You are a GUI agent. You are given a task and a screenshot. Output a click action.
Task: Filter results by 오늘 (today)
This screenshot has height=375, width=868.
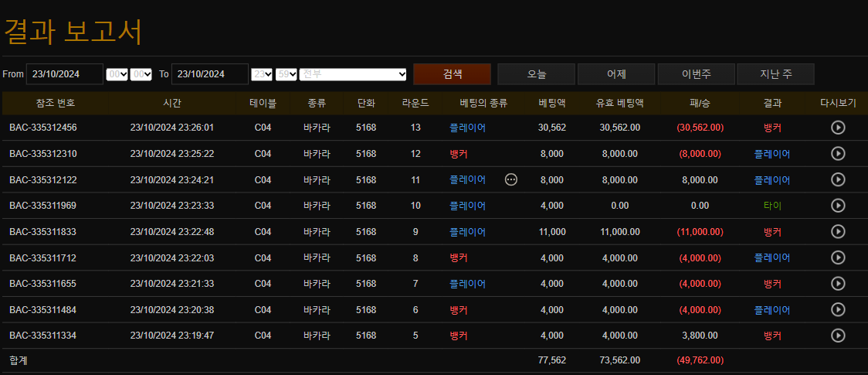[x=536, y=74]
